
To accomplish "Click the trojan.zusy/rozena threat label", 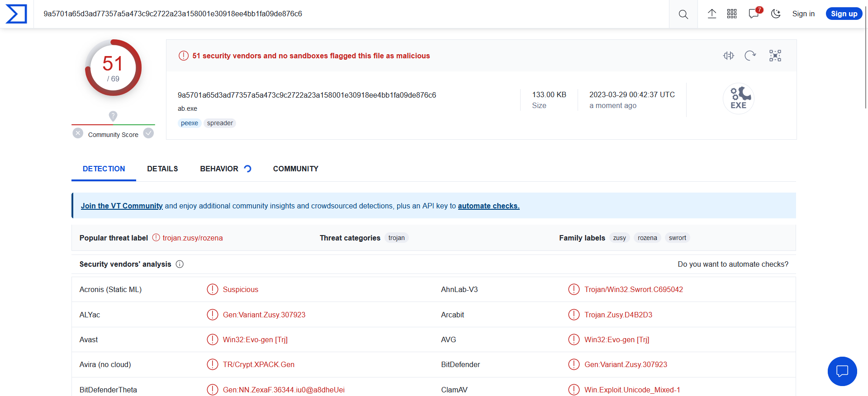I will [193, 238].
